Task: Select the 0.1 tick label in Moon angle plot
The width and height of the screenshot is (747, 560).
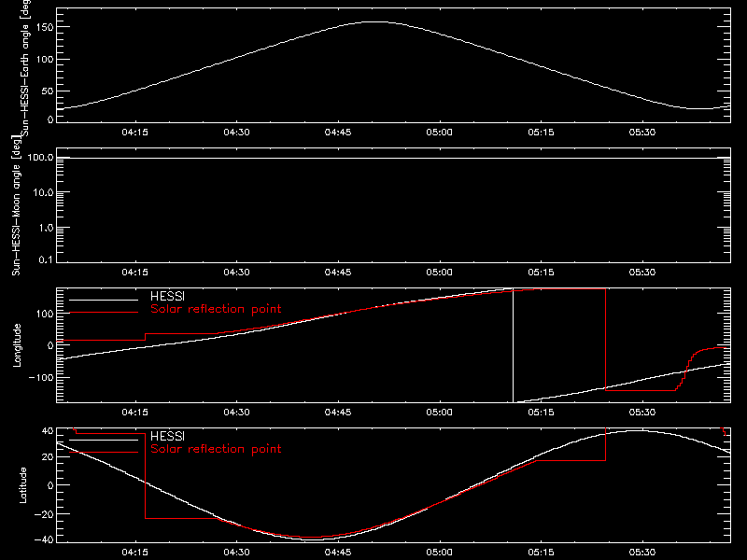Action: (x=47, y=260)
